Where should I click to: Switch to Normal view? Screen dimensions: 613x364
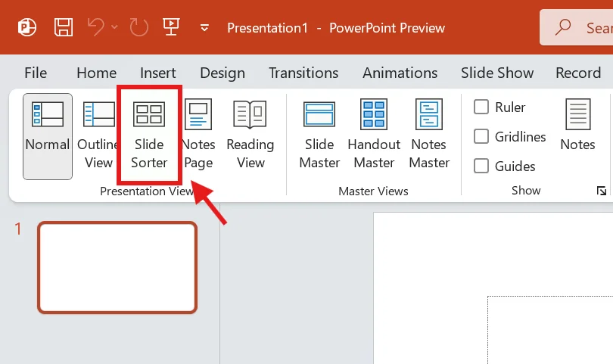tap(47, 136)
